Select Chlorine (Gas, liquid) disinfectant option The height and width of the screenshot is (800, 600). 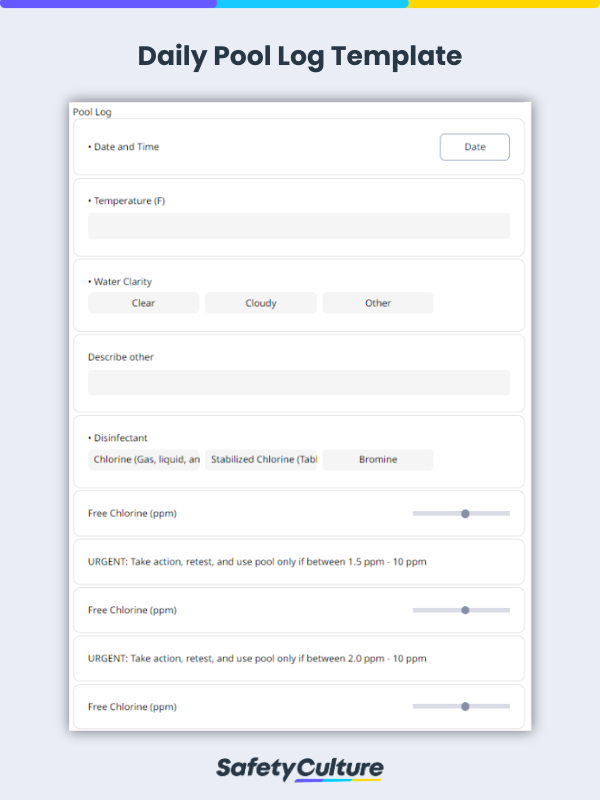[x=144, y=460]
